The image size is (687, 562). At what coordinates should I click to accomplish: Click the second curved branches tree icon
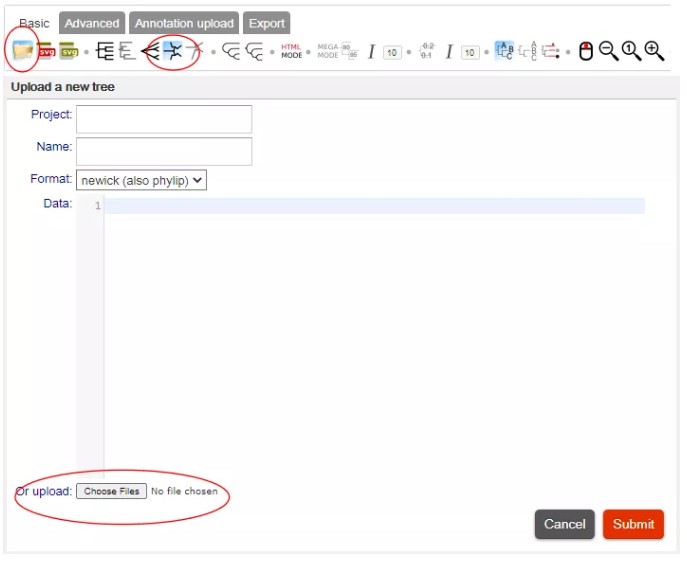pyautogui.click(x=254, y=51)
